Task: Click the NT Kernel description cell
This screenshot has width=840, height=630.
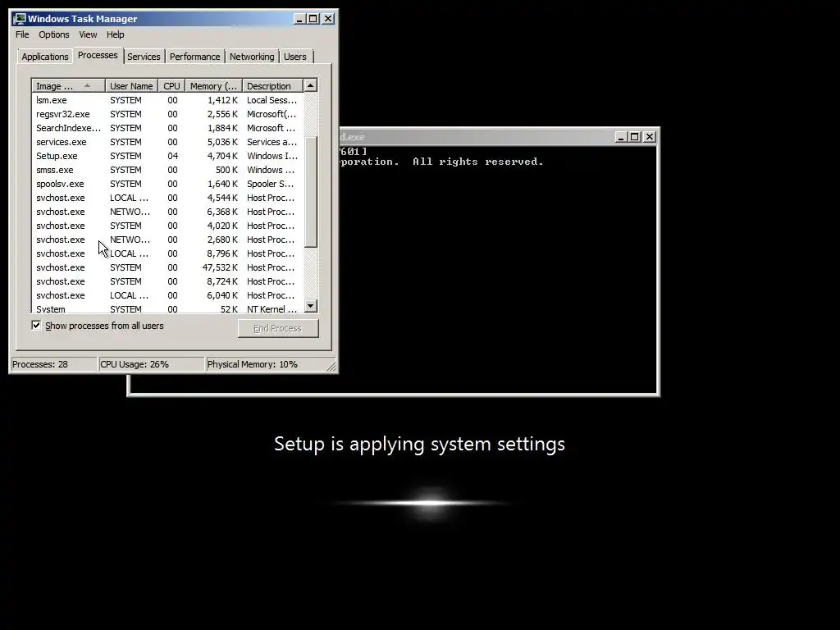Action: click(272, 309)
